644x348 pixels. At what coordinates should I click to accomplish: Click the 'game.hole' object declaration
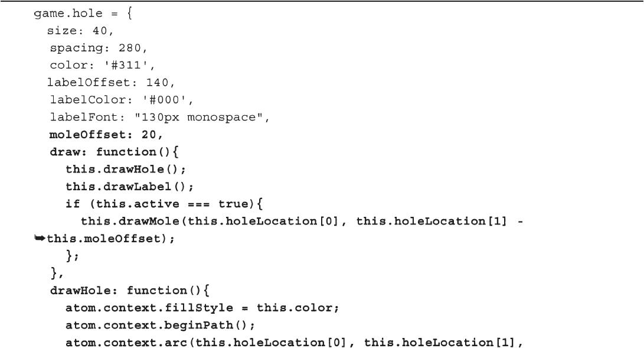point(83,14)
